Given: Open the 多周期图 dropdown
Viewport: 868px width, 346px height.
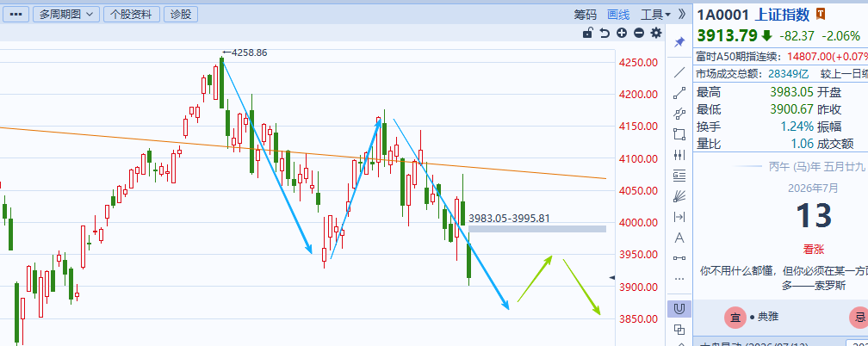Looking at the screenshot, I should pos(65,15).
